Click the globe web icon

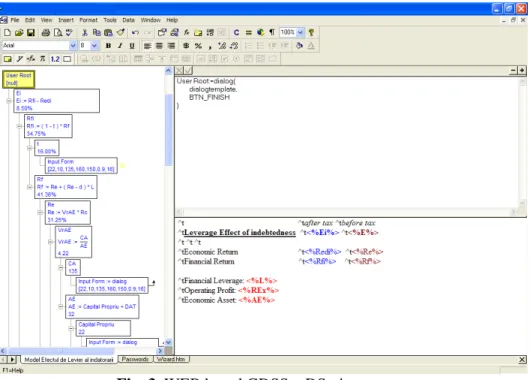pos(260,32)
